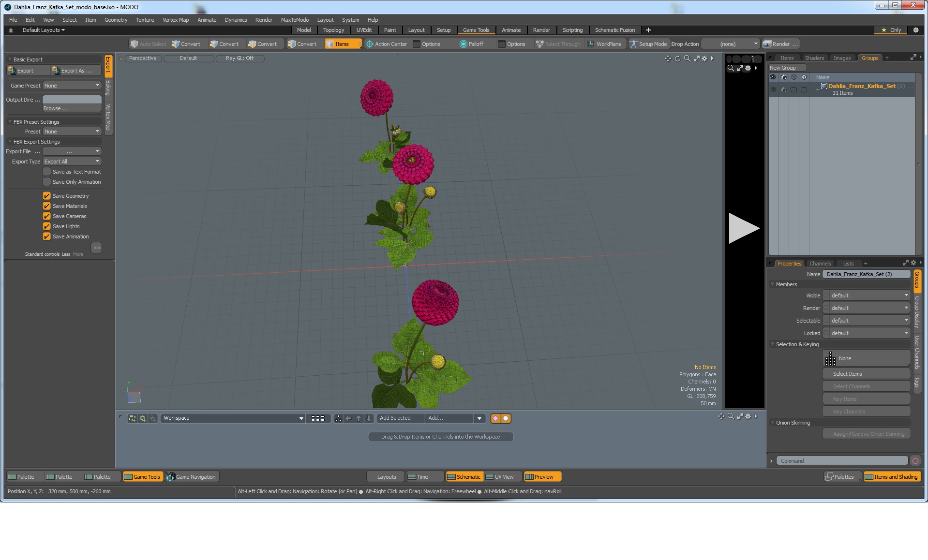Click the Selection & Keying dots icon
The image size is (928, 560).
pyautogui.click(x=830, y=358)
